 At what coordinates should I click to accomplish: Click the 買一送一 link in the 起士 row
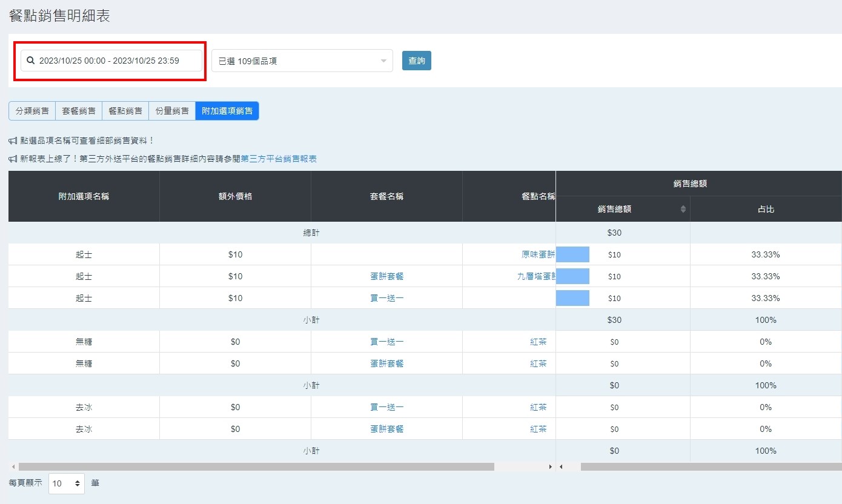(x=386, y=298)
